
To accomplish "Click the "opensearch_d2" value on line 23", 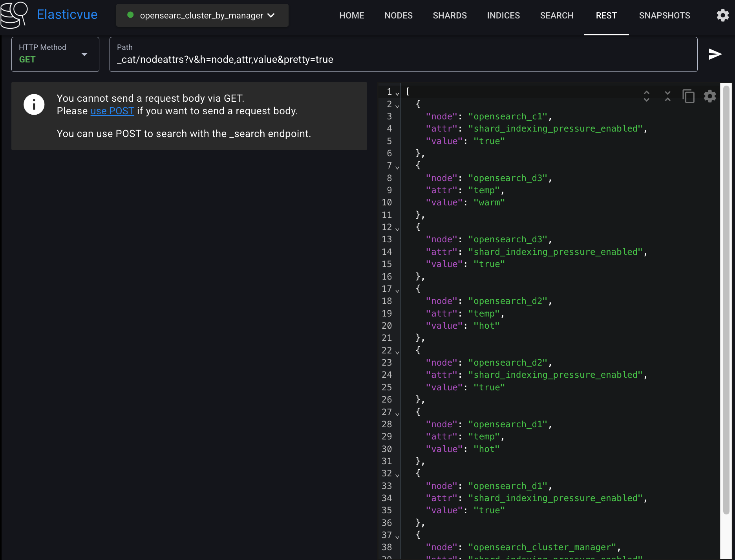I will [x=508, y=363].
